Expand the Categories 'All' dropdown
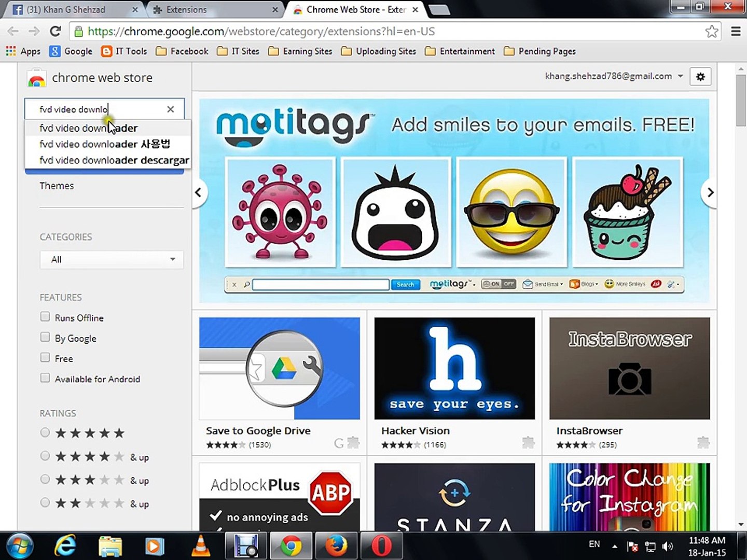747x560 pixels. coord(112,259)
